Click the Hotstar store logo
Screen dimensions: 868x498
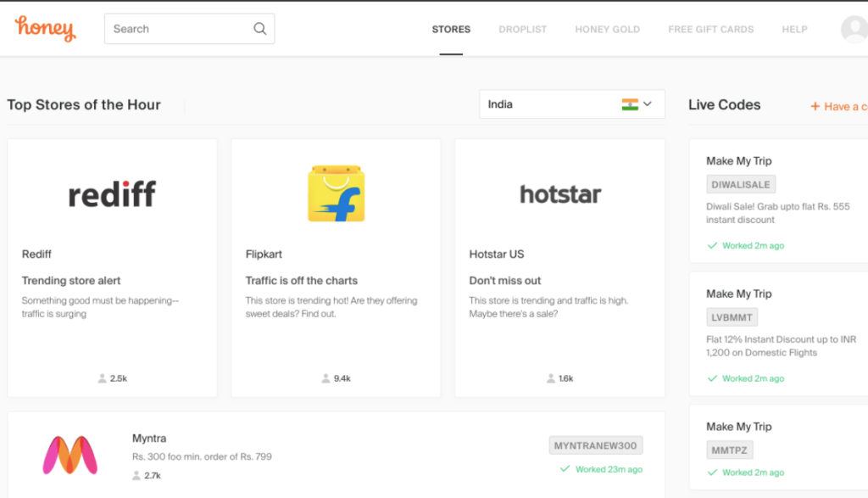pos(559,194)
